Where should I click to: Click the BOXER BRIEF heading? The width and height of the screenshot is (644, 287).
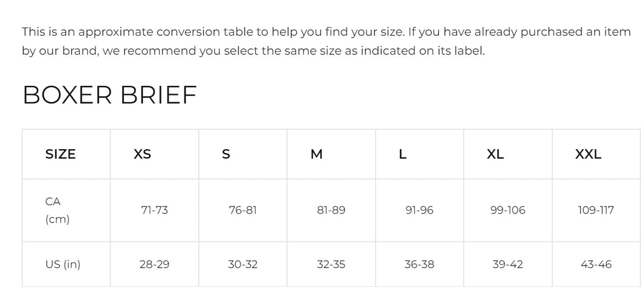pyautogui.click(x=110, y=95)
